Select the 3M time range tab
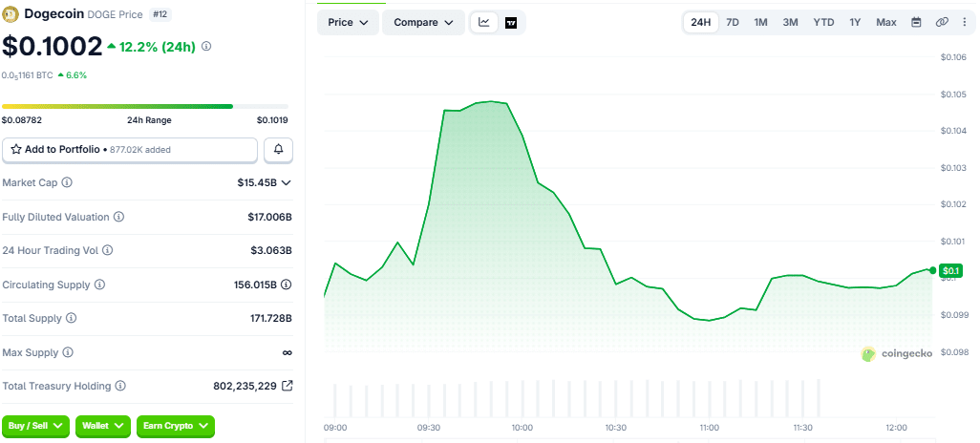The width and height of the screenshot is (980, 443). [x=790, y=23]
